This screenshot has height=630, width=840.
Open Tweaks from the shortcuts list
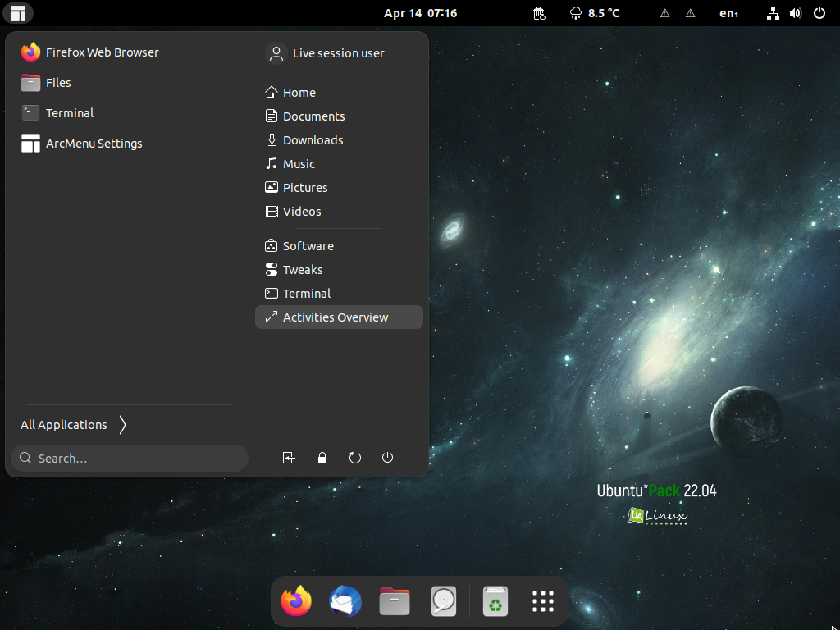[x=339, y=269]
